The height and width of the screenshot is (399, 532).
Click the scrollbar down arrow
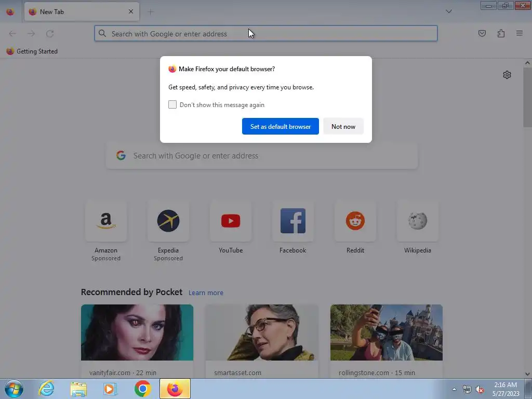(x=527, y=374)
